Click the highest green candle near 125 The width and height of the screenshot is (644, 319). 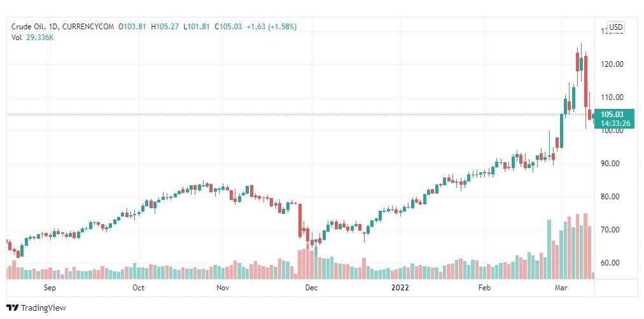(581, 64)
